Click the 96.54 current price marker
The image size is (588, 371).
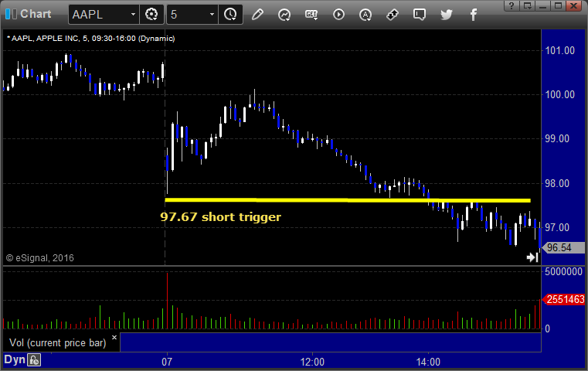tap(563, 247)
